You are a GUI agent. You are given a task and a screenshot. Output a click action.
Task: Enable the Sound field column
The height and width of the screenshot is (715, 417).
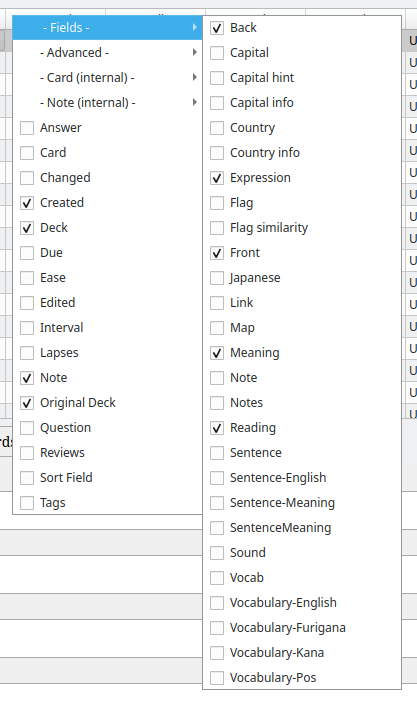click(217, 553)
